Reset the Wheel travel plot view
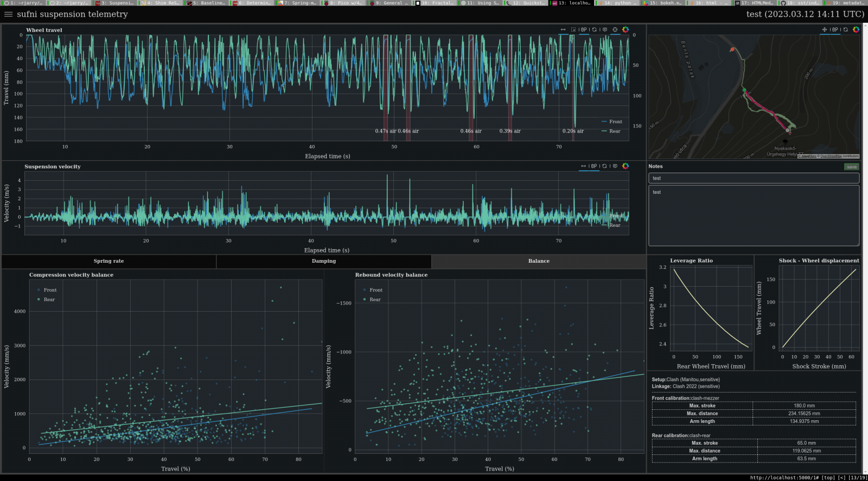This screenshot has height=481, width=868. (595, 30)
